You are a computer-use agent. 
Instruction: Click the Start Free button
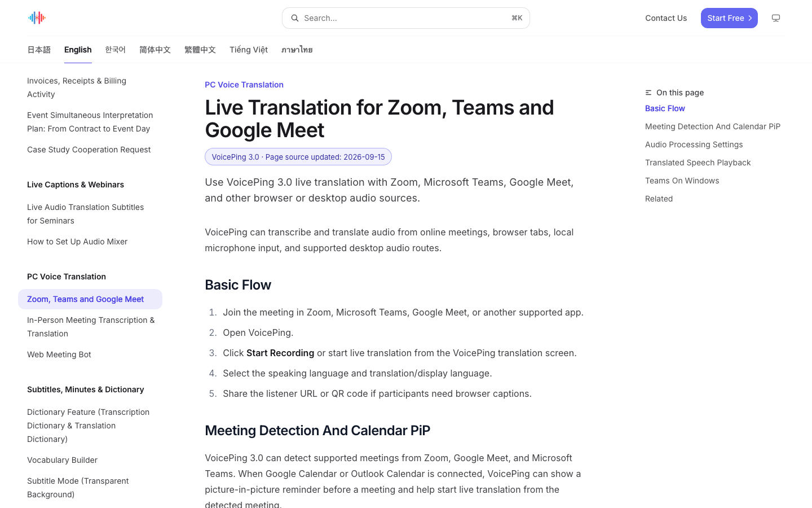coord(729,18)
